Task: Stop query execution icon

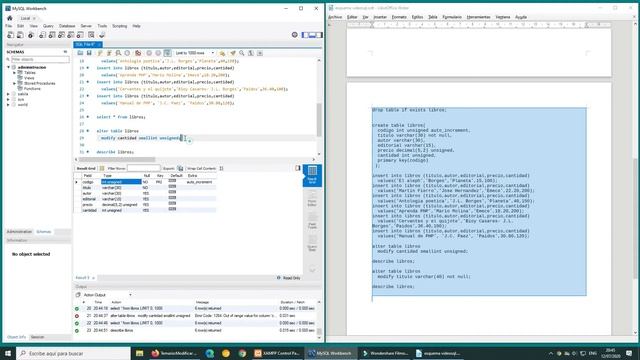Action: tap(127, 53)
